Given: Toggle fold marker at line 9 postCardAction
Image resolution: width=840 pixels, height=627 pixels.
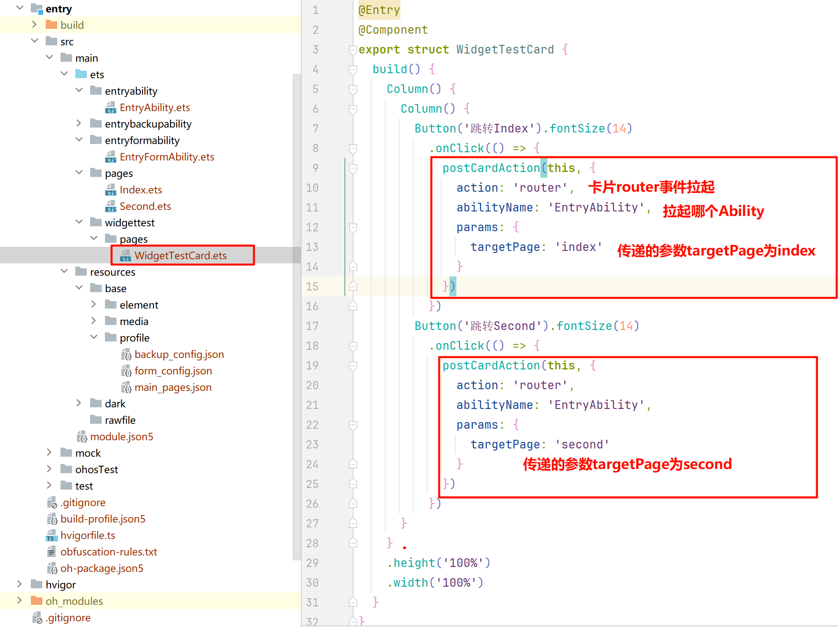Looking at the screenshot, I should [x=353, y=168].
